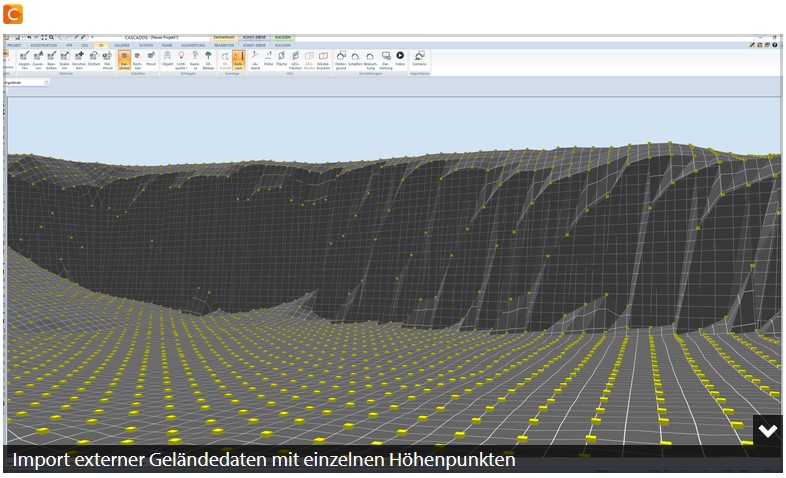Viewport: 786px width, 478px height.
Task: Select the Pinsel shadow tool
Action: pyautogui.click(x=151, y=59)
